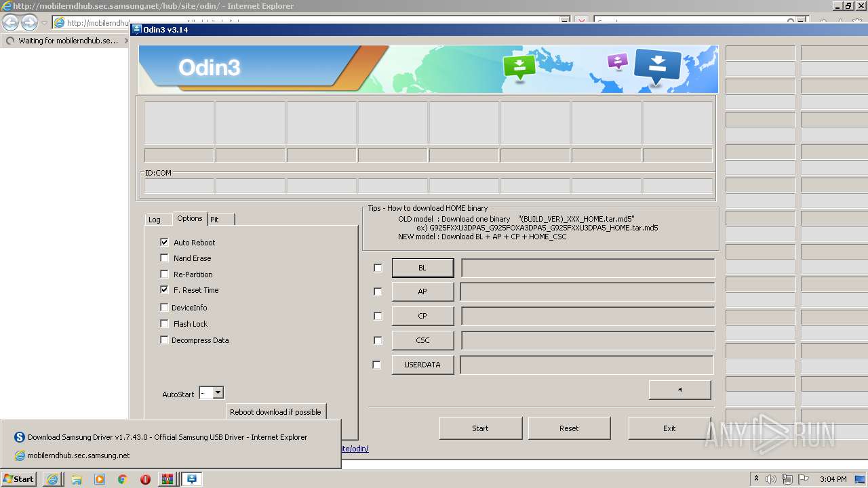Check the box next to CSC
The image size is (868, 488).
378,340
